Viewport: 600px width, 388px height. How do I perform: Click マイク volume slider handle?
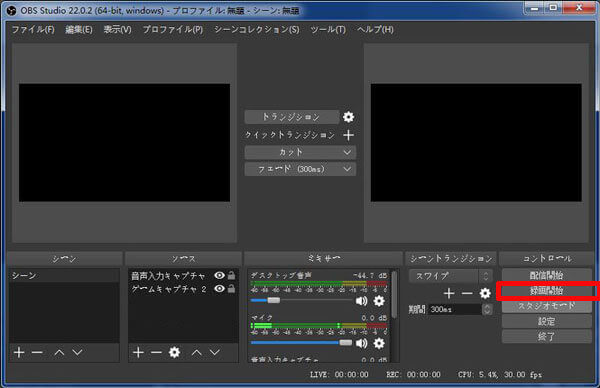tap(346, 342)
